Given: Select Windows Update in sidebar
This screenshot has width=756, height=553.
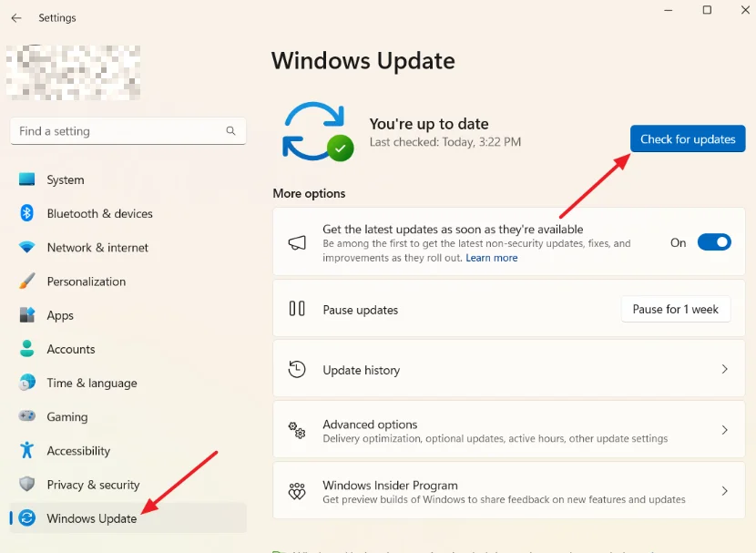Looking at the screenshot, I should point(128,517).
